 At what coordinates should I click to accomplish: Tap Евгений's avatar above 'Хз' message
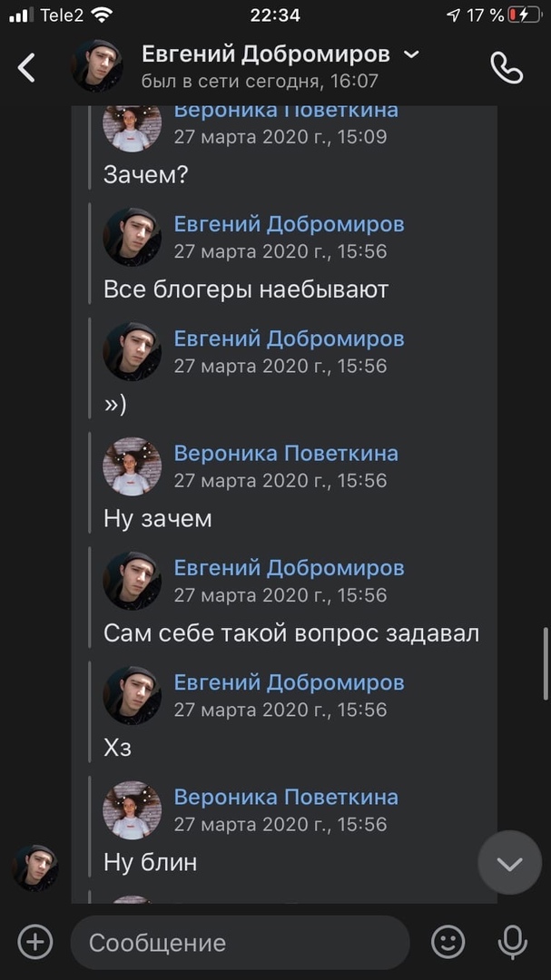click(132, 696)
